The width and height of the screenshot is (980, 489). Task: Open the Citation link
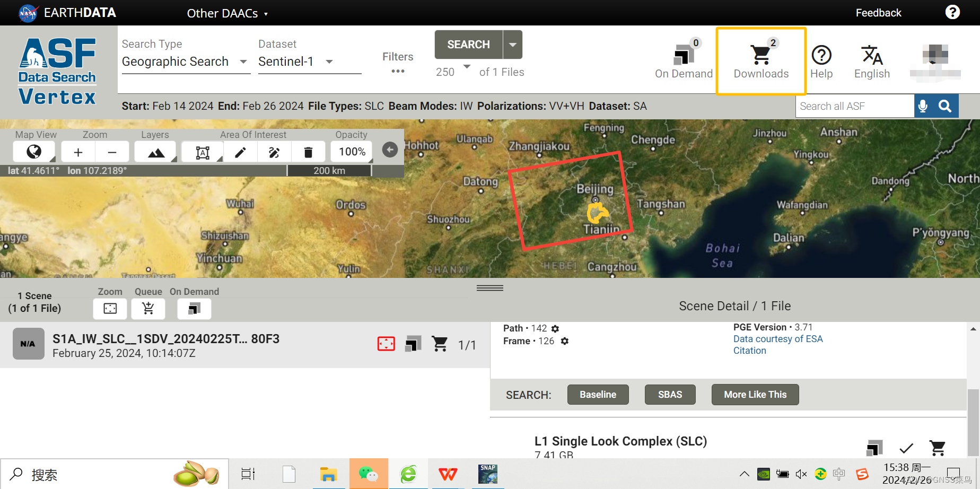(749, 350)
